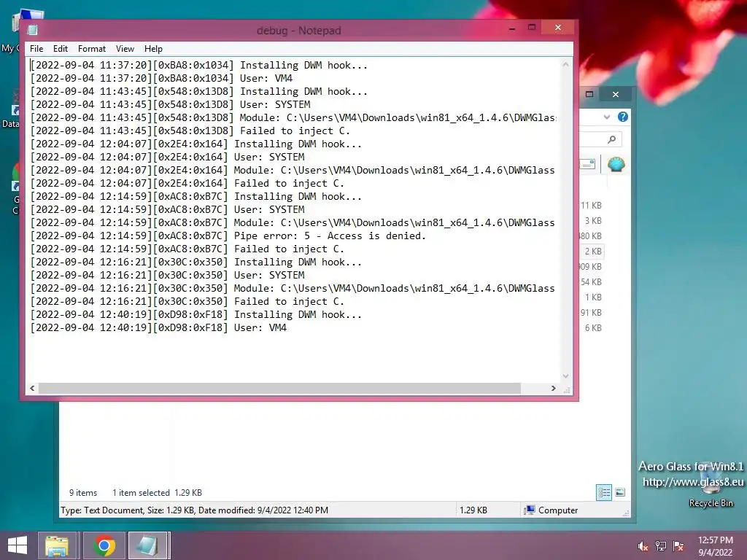Click the taskbar clock showing 12:57 PM
Viewport: 747px width, 560px height.
point(715,546)
